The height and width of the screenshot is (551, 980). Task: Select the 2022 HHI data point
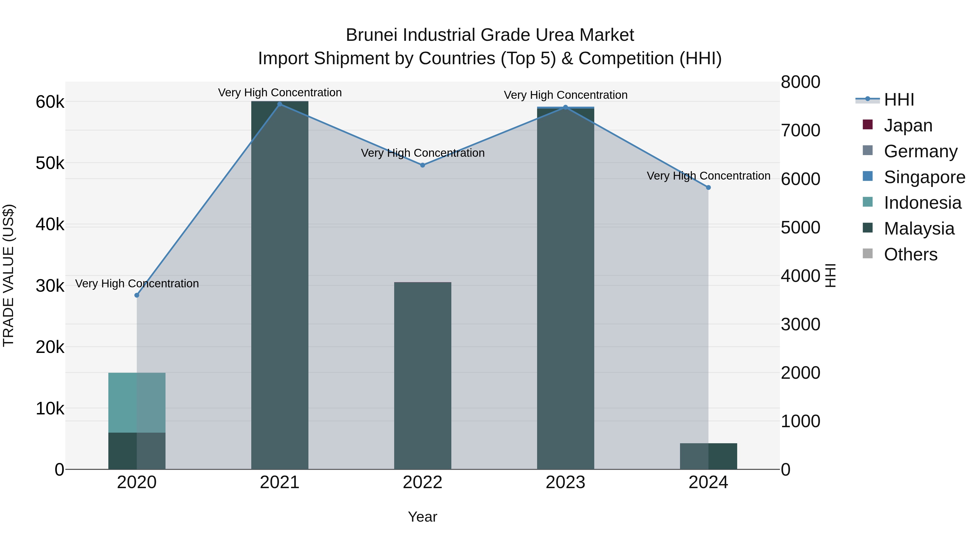click(x=423, y=165)
